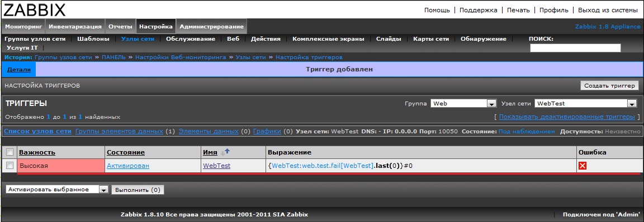Click the Помощь link at top

click(x=437, y=10)
